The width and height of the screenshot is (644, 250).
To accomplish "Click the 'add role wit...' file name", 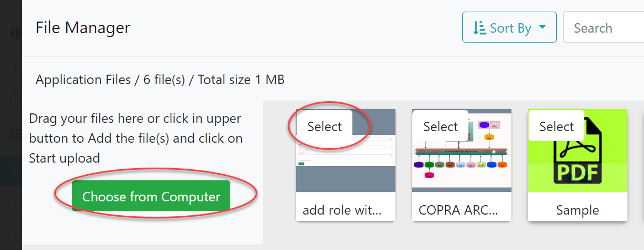I will click(342, 210).
